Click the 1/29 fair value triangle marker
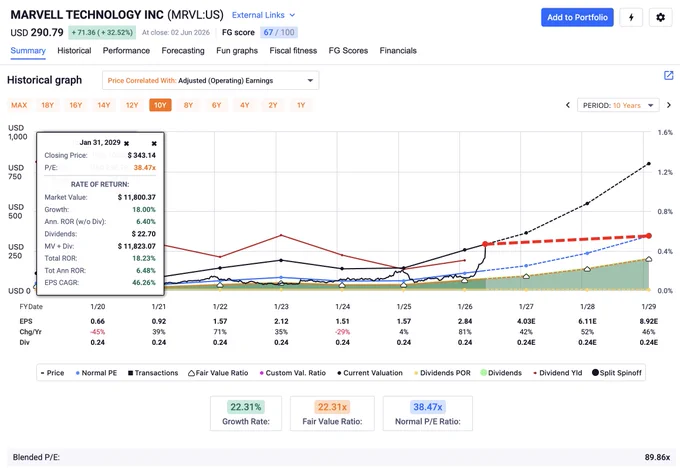 click(649, 259)
